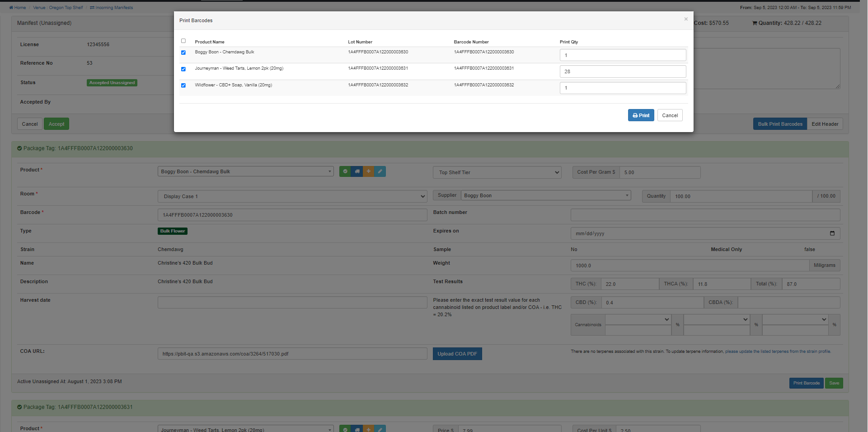Click the header notes text area

767,68
